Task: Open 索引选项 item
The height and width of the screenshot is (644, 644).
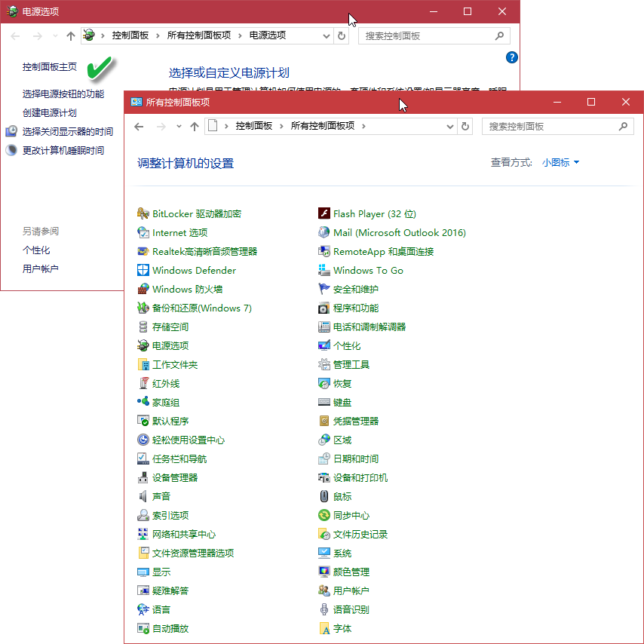Action: (x=163, y=515)
